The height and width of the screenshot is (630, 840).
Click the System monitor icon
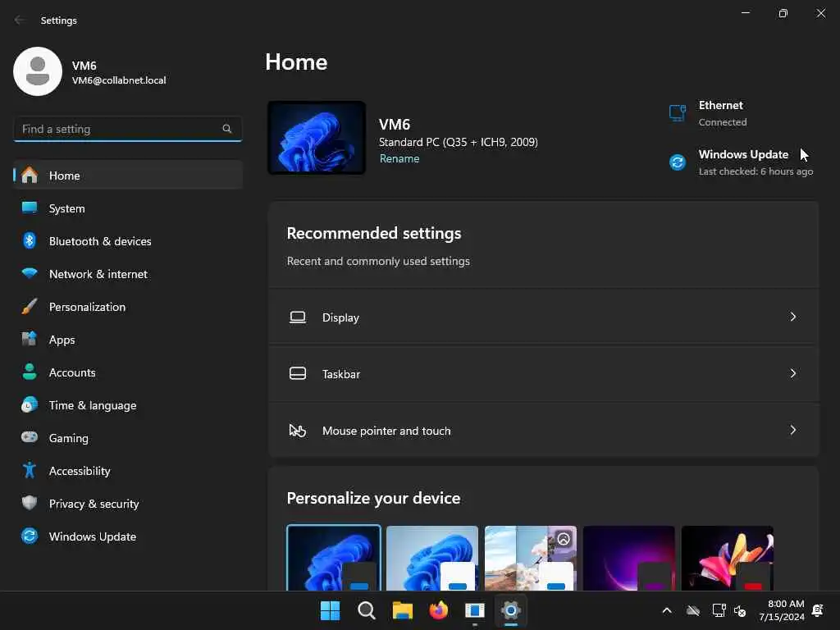30,208
